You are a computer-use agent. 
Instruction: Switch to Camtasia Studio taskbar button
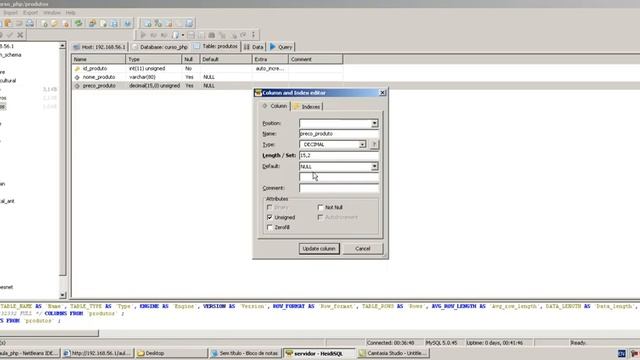393,353
